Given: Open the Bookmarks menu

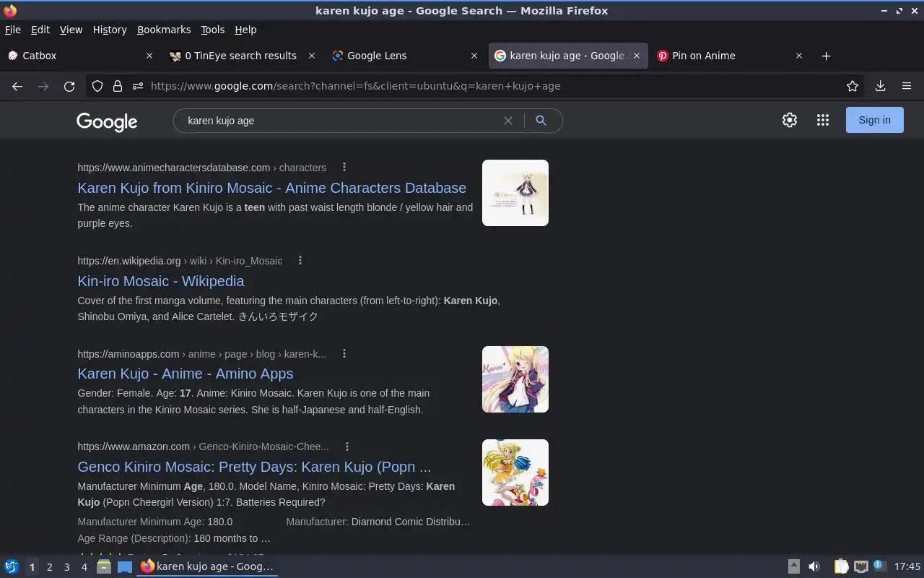Looking at the screenshot, I should coord(164,30).
